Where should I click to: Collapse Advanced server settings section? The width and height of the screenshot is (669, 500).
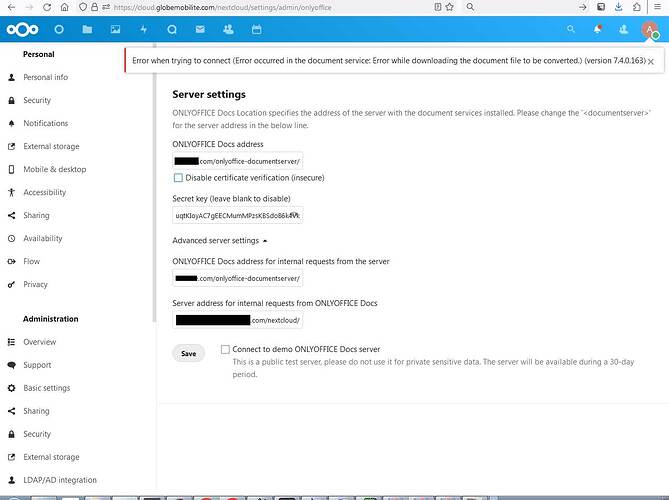point(220,241)
